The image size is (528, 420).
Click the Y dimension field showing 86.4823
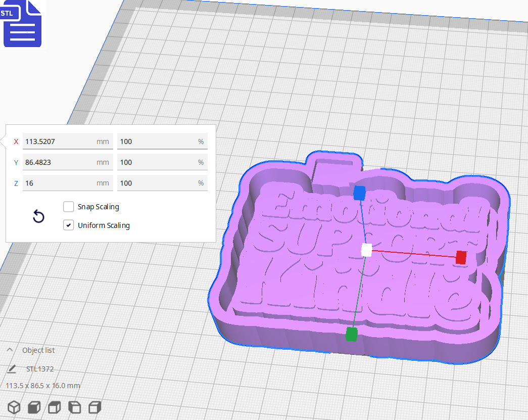coord(68,162)
